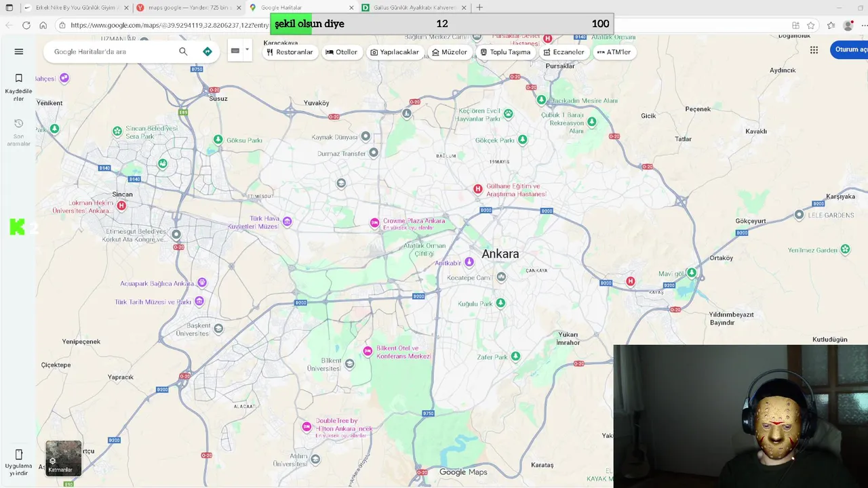Image resolution: width=868 pixels, height=488 pixels.
Task: Open the Google Maps hamburger menu
Action: pyautogui.click(x=19, y=52)
